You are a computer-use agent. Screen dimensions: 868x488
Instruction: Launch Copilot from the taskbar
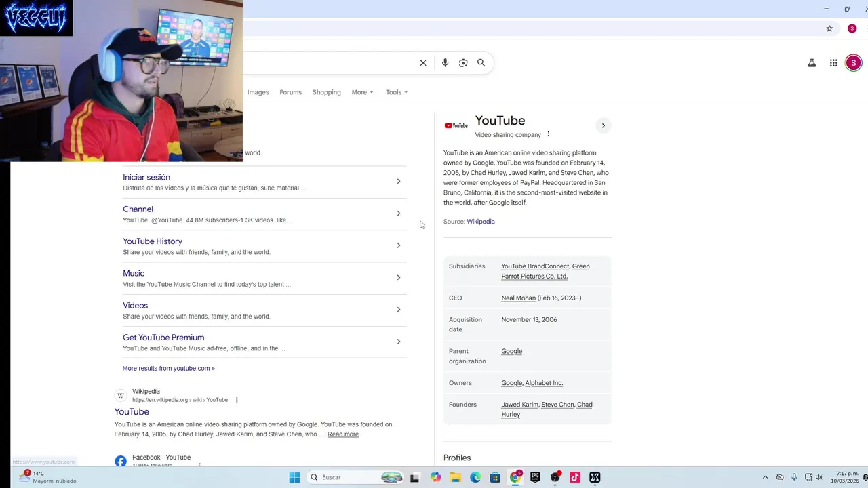[x=435, y=477]
